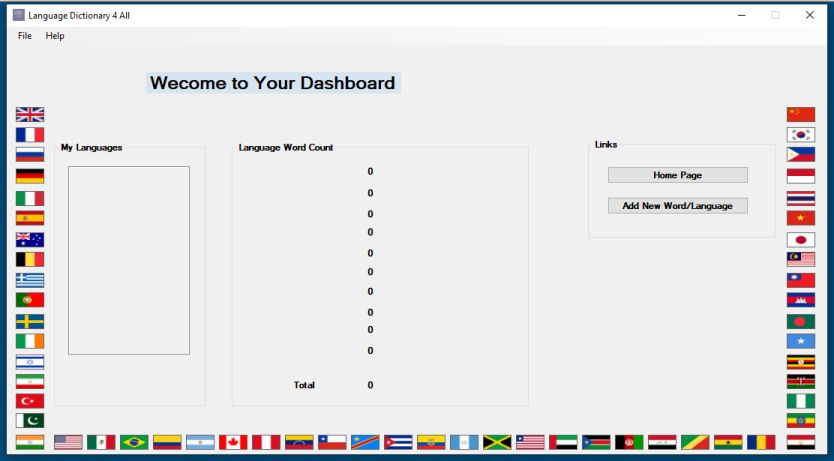Click the Canadian flag icon
This screenshot has width=834, height=461.
pos(233,442)
